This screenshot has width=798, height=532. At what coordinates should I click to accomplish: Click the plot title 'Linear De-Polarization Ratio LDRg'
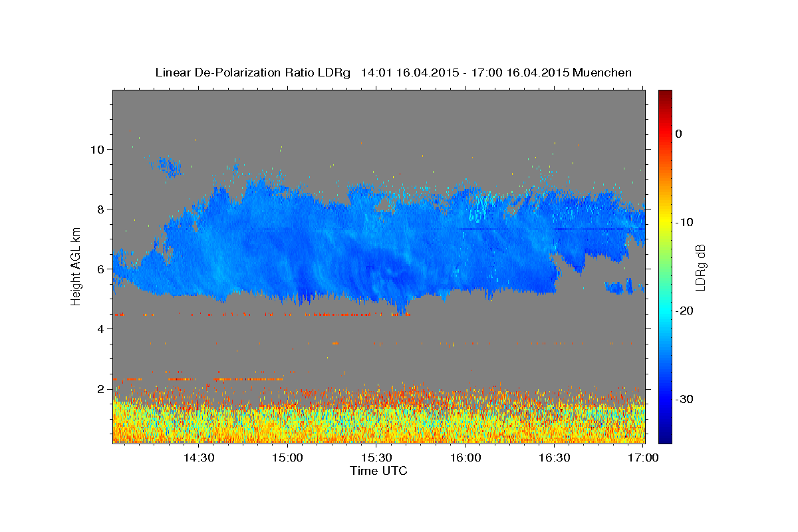tap(253, 72)
